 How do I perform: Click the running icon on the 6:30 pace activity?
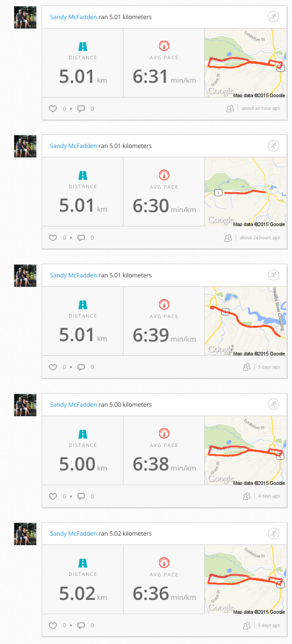(x=273, y=146)
